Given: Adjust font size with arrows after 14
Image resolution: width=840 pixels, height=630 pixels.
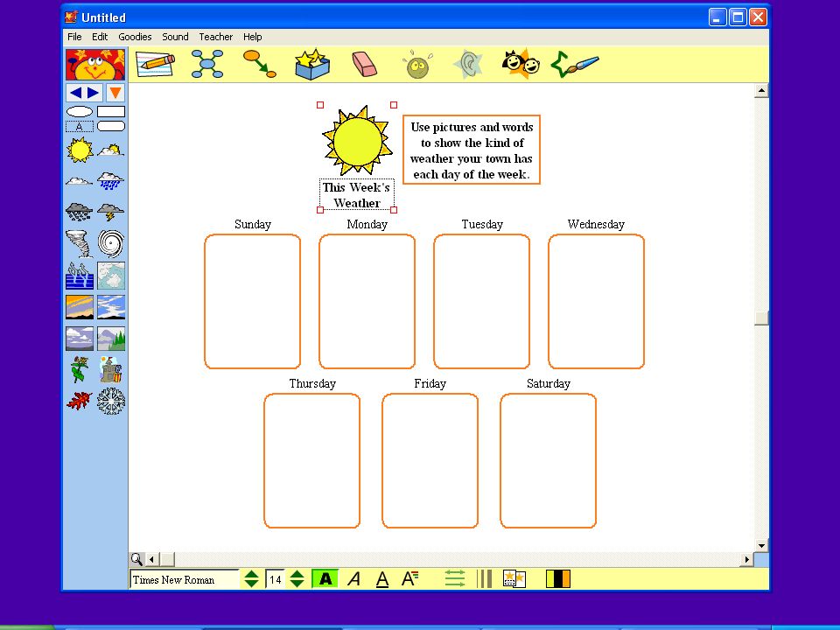Looking at the screenshot, I should point(297,579).
